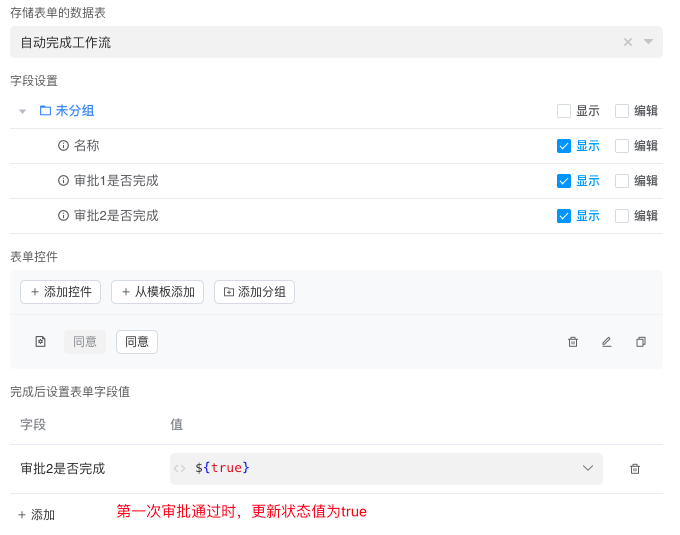
Task: Click the 从模板添加 button
Action: (157, 292)
